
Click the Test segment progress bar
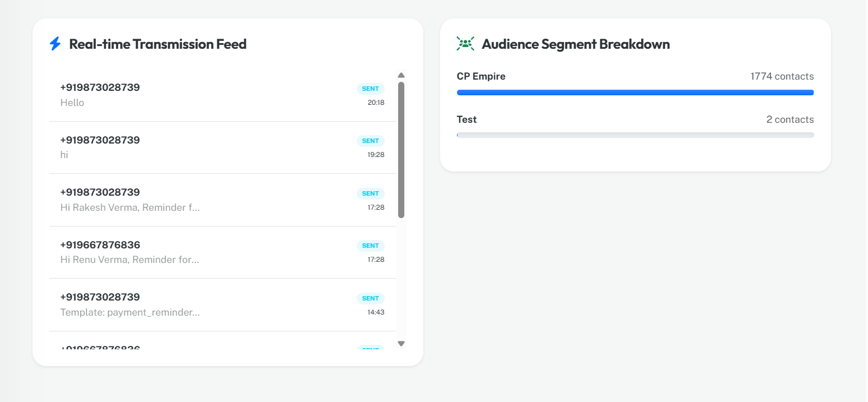pyautogui.click(x=635, y=135)
